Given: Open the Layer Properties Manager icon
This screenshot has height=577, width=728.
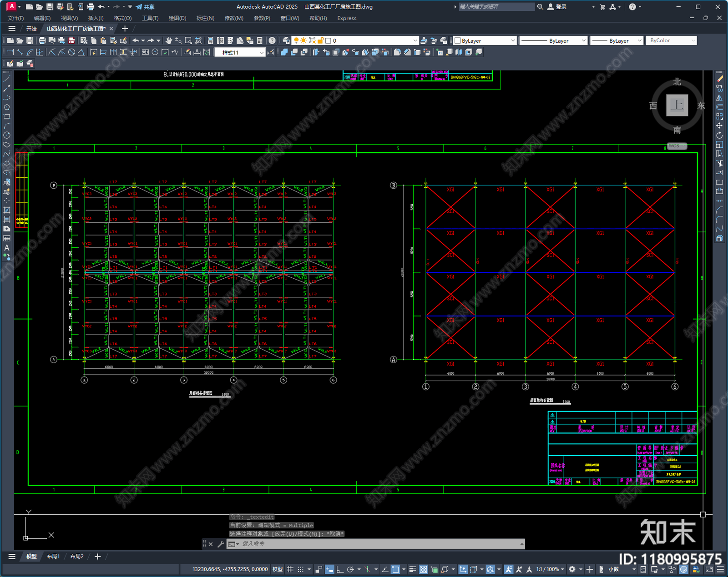Looking at the screenshot, I should [286, 40].
